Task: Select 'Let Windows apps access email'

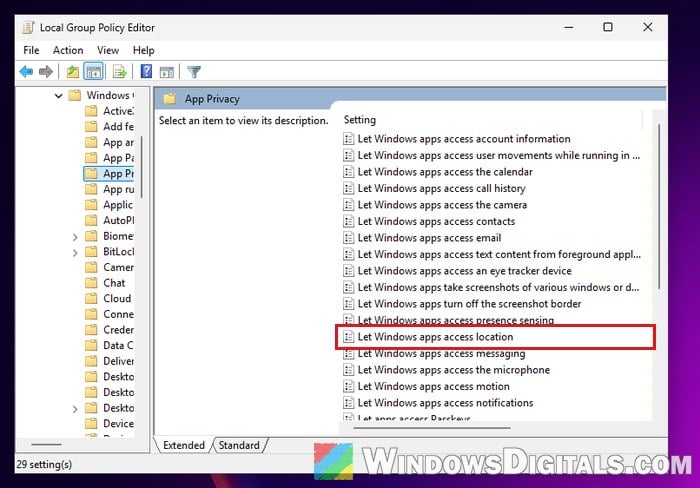Action: click(422, 238)
